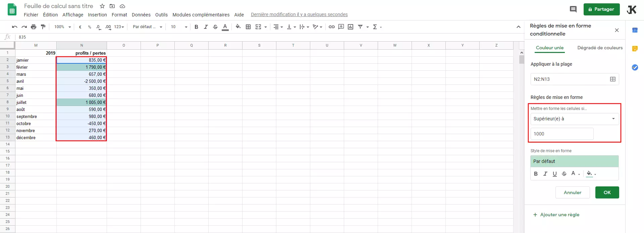
Task: Open Fichier menu
Action: [31, 15]
